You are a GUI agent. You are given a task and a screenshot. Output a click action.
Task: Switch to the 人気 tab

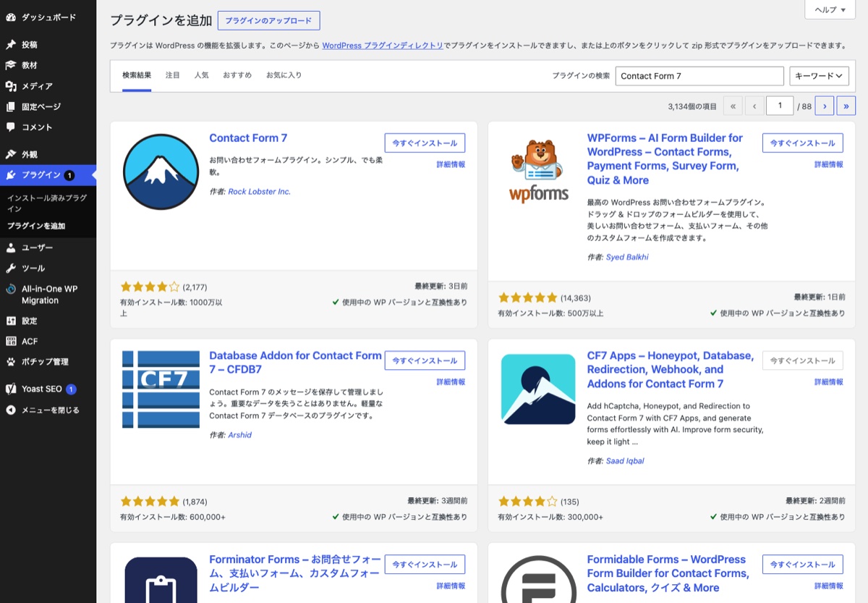point(201,75)
